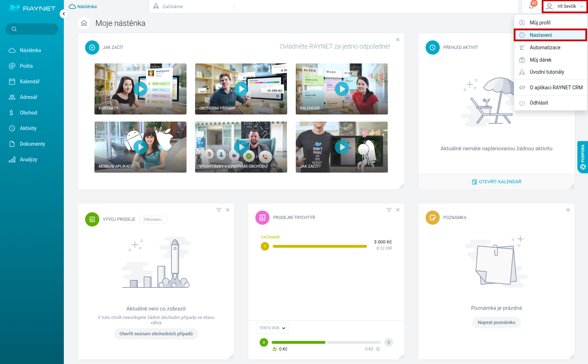
Task: Switch to the Začínáme tab
Action: point(172,6)
